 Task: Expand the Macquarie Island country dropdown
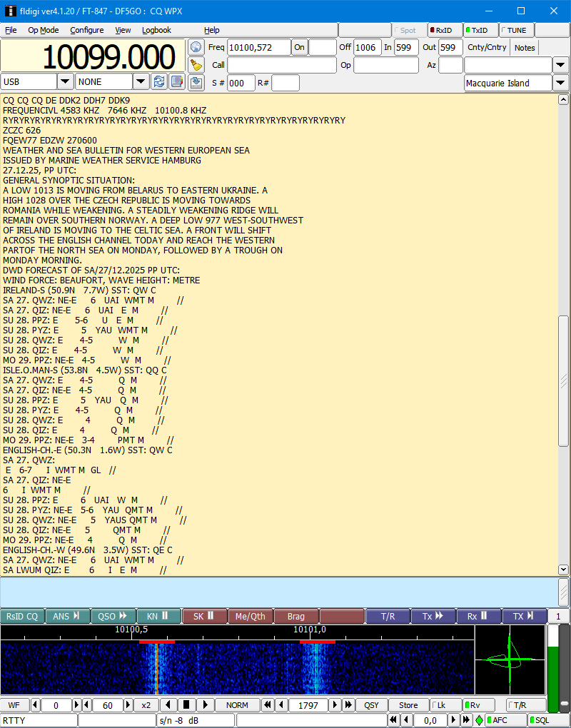(562, 83)
